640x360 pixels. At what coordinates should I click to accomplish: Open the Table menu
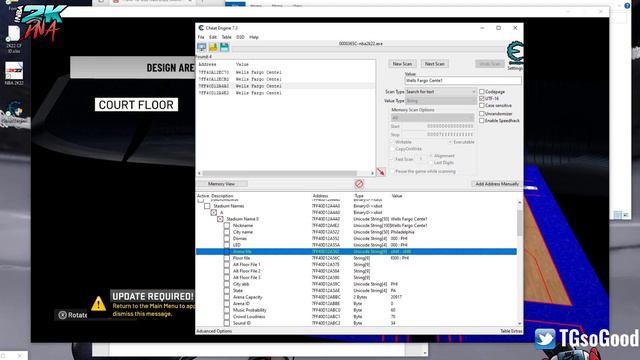click(226, 37)
